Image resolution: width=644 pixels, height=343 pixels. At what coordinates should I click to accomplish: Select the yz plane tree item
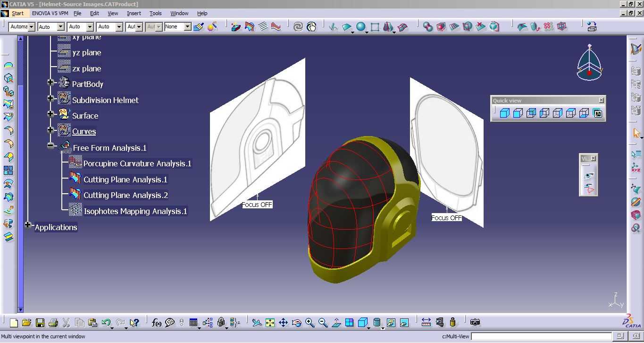point(86,52)
